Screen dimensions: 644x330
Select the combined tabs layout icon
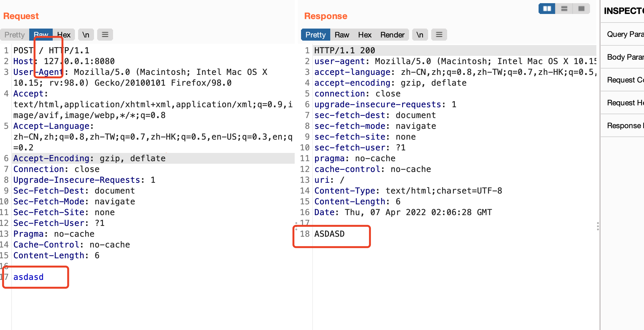click(581, 9)
